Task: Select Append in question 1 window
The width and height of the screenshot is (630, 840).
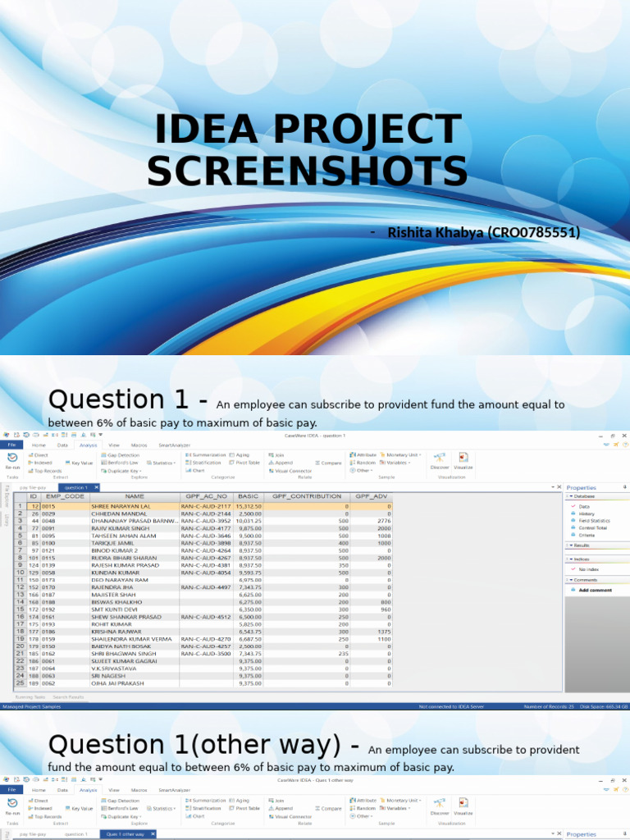Action: click(281, 463)
